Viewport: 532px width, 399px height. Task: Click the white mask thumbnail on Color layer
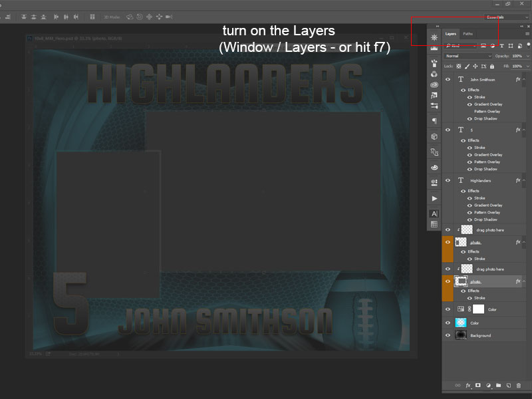[x=478, y=309]
